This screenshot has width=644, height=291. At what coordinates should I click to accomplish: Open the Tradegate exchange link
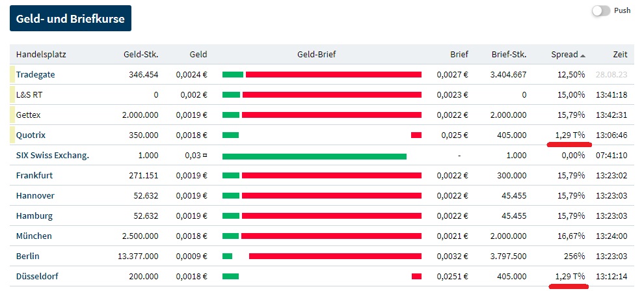35,74
